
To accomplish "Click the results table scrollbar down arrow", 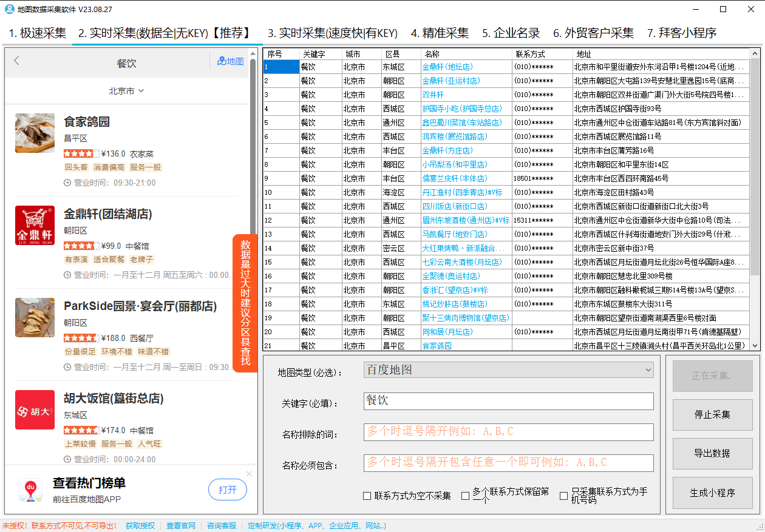I will (755, 345).
